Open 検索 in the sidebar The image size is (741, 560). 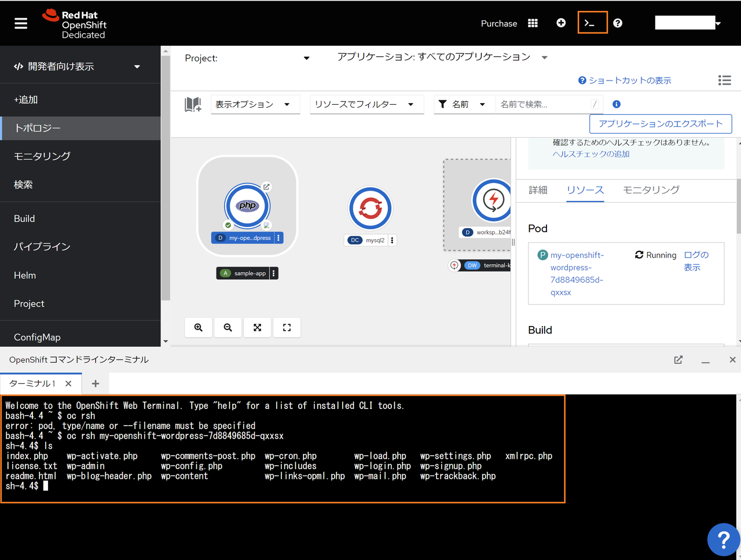(x=80, y=185)
